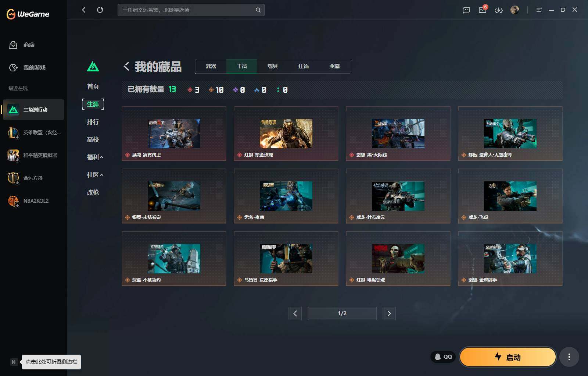Select 三角洲行动 game in sidebar

(x=33, y=110)
